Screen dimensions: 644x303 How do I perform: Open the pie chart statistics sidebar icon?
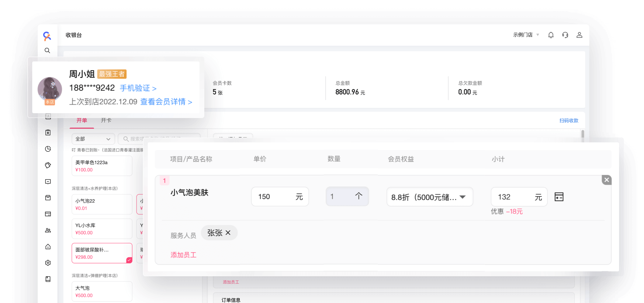coord(48,149)
